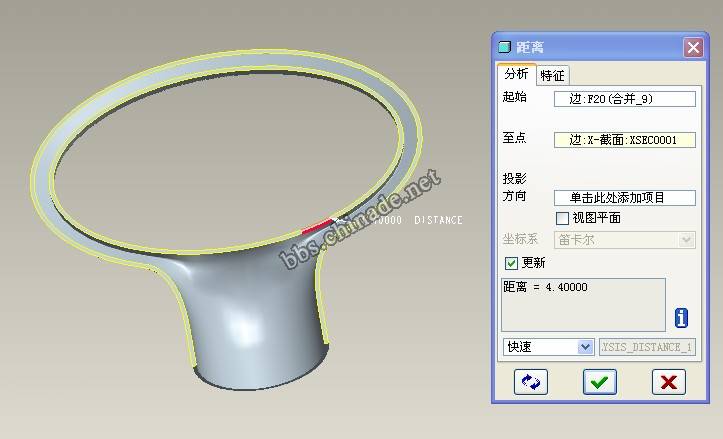Viewport: 723px width, 439px height.
Task: Uncheck the 更新 checkbox
Action: 511,263
